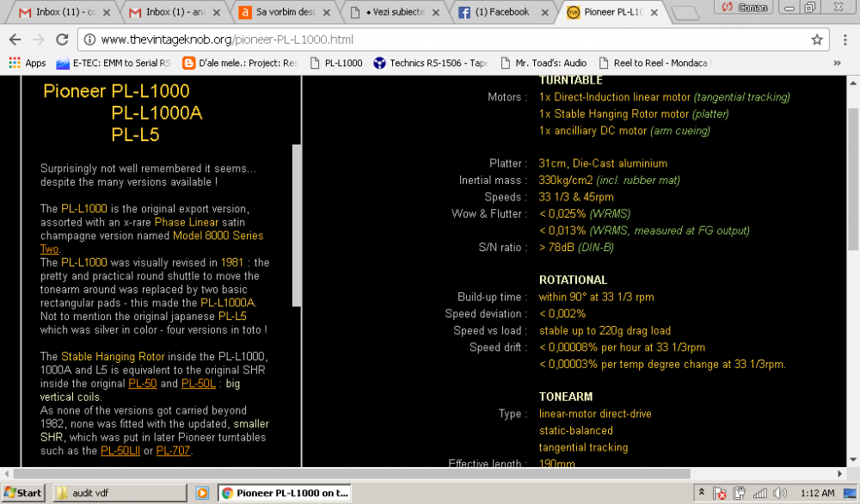Switch to Vezi subiecte tab
Screen dimensions: 860x504
[392, 12]
